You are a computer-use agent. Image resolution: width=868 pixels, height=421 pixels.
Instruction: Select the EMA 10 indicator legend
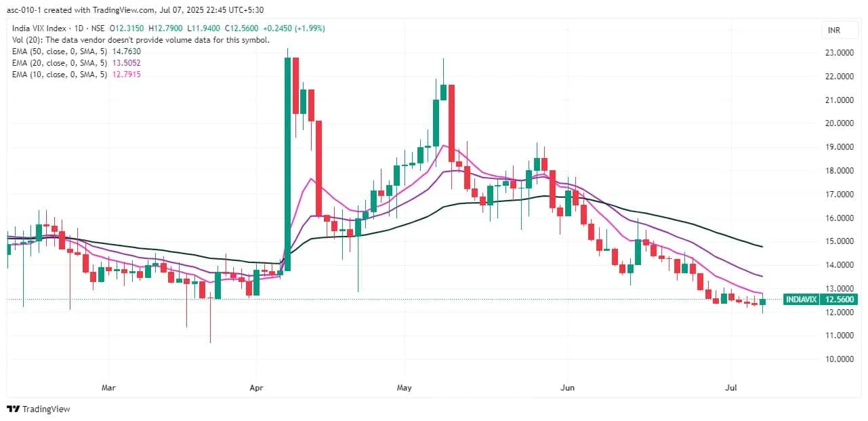point(58,74)
